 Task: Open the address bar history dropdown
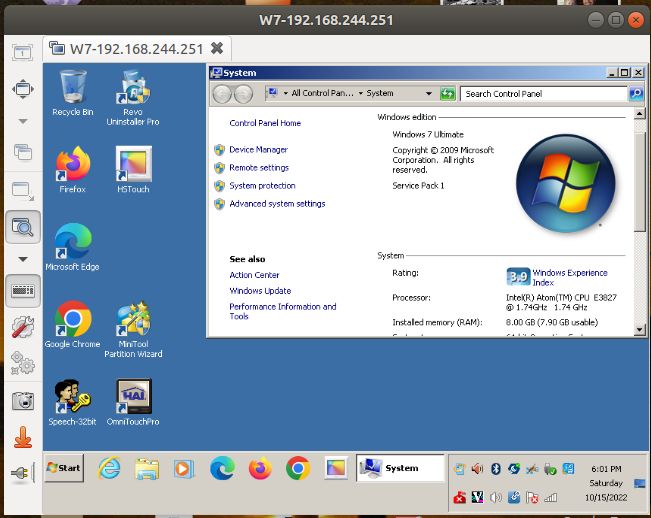tap(429, 93)
